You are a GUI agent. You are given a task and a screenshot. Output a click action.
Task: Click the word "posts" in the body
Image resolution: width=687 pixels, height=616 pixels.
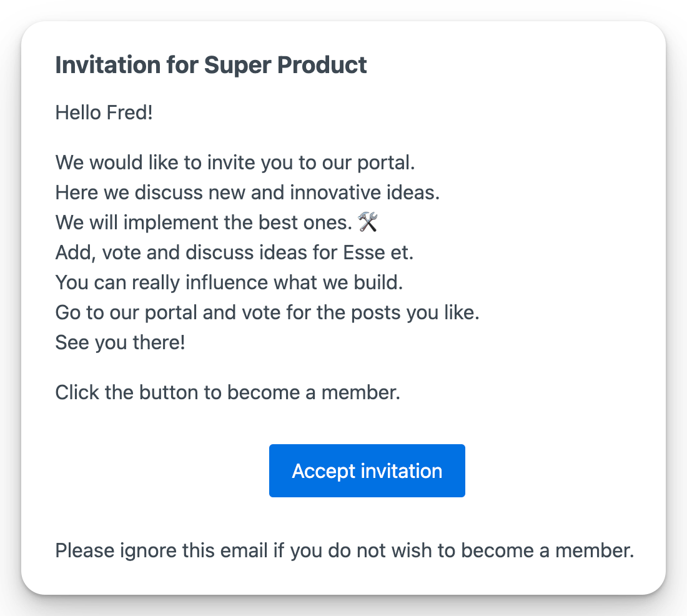[373, 312]
